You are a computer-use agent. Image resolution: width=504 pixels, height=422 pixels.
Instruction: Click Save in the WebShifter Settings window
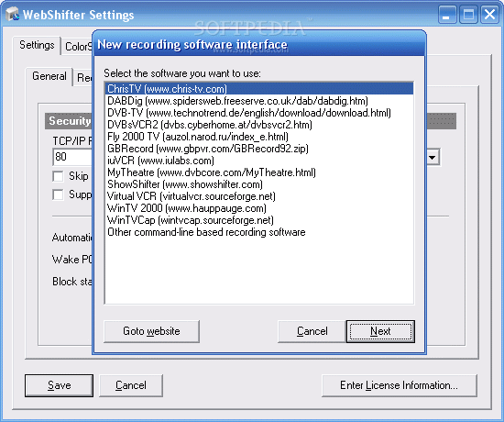click(60, 385)
